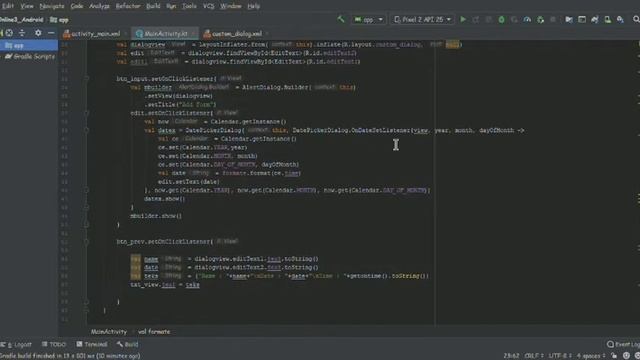Hide the project panel with minus icon
Image resolution: width=640 pixels, height=360 pixels.
point(51,33)
